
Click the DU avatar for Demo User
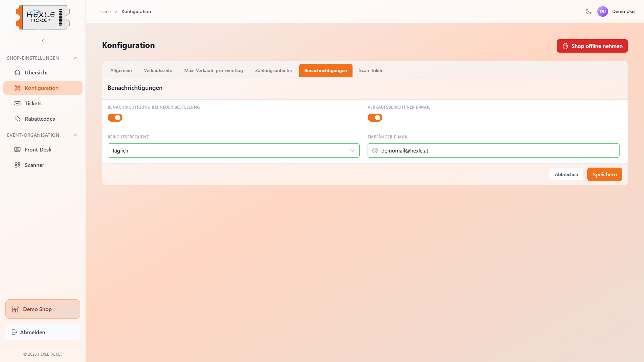pyautogui.click(x=603, y=11)
